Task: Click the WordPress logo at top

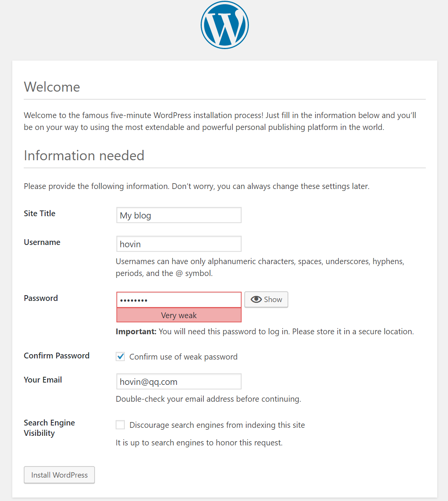Action: (225, 25)
